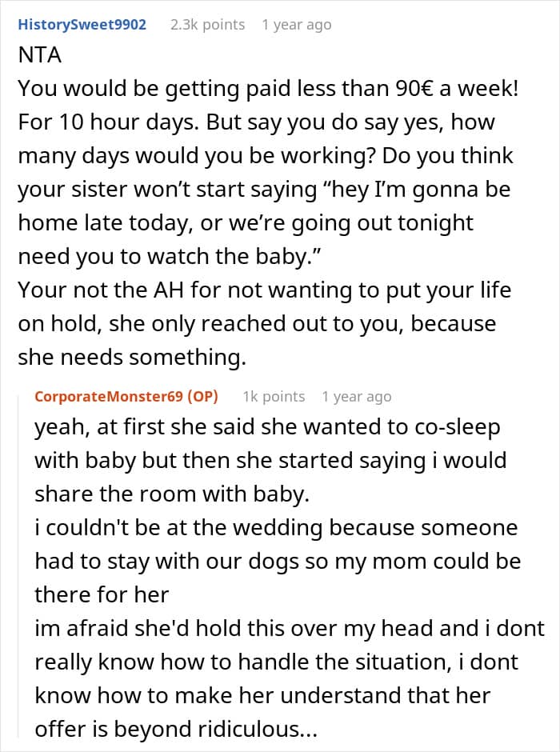The width and height of the screenshot is (560, 752).
Task: Click the line mentioning 90€ a week
Action: pos(268,90)
